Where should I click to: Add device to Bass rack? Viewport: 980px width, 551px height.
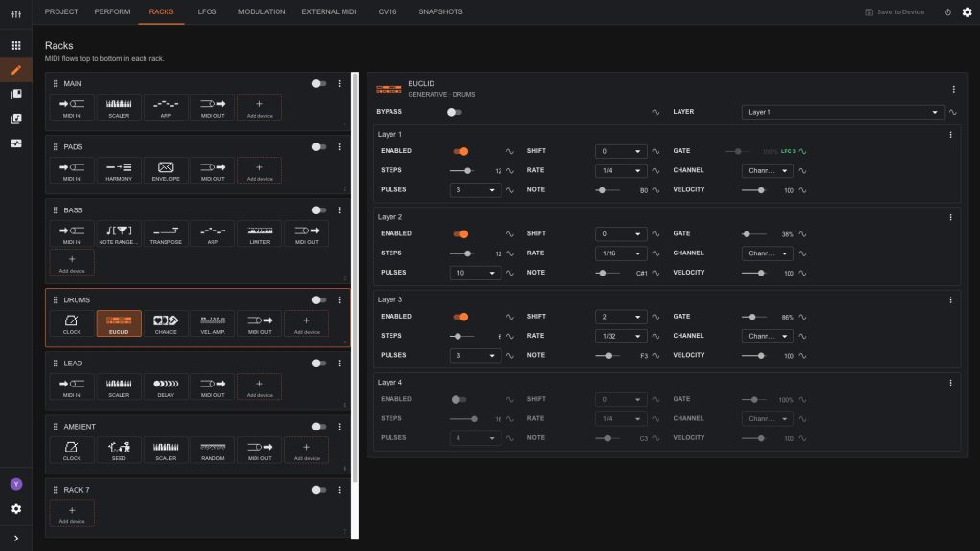(72, 262)
